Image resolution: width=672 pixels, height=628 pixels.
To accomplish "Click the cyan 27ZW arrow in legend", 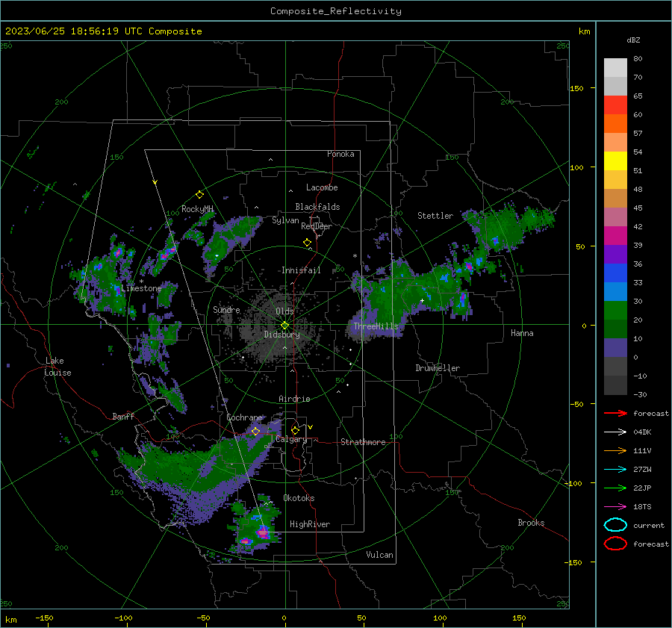I will 615,469.
